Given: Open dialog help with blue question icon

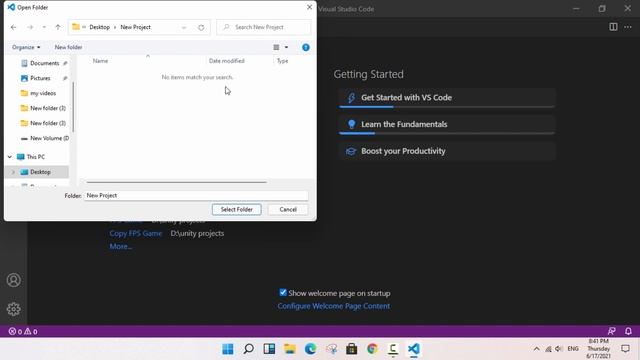Looking at the screenshot, I should [x=306, y=47].
